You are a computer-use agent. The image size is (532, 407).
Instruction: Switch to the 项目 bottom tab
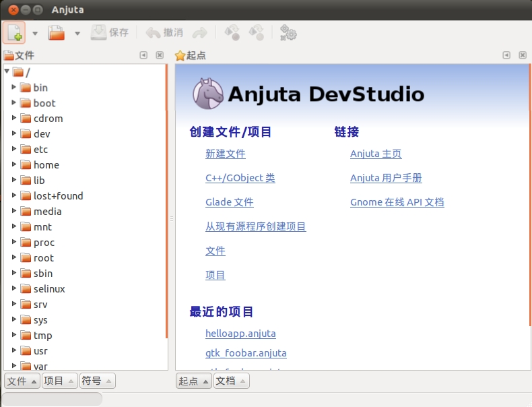coord(60,381)
